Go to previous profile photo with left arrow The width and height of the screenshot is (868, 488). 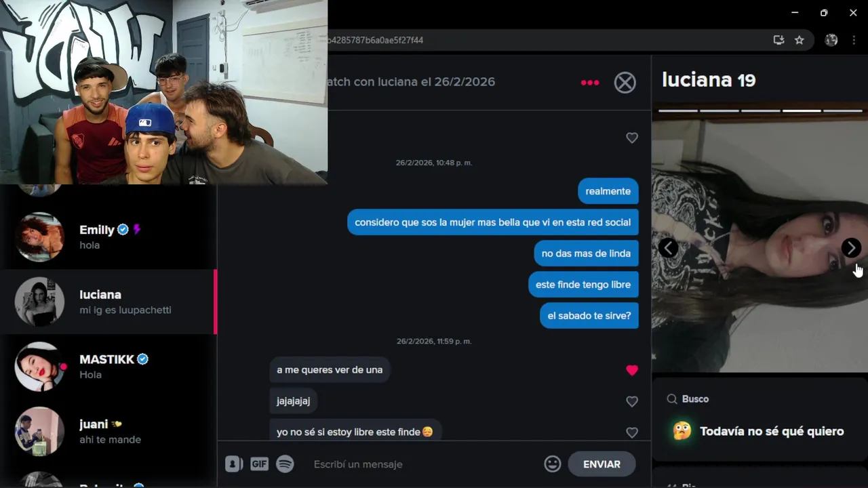tap(668, 248)
